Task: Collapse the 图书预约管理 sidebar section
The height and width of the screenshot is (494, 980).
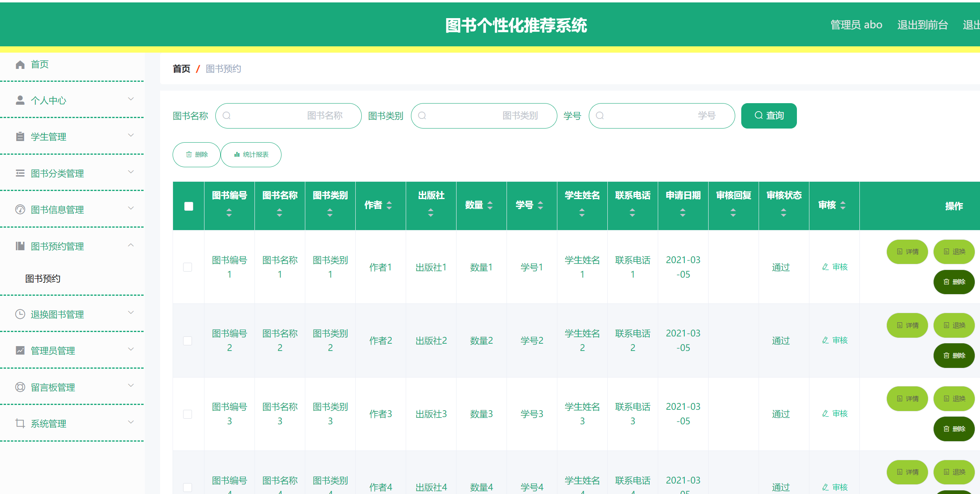Action: [x=131, y=245]
